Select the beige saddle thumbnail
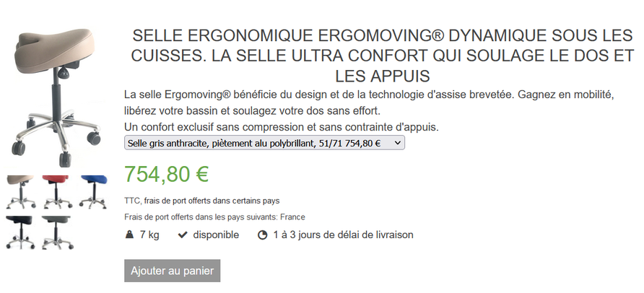Screen dimensions: 644x293 coord(20,192)
